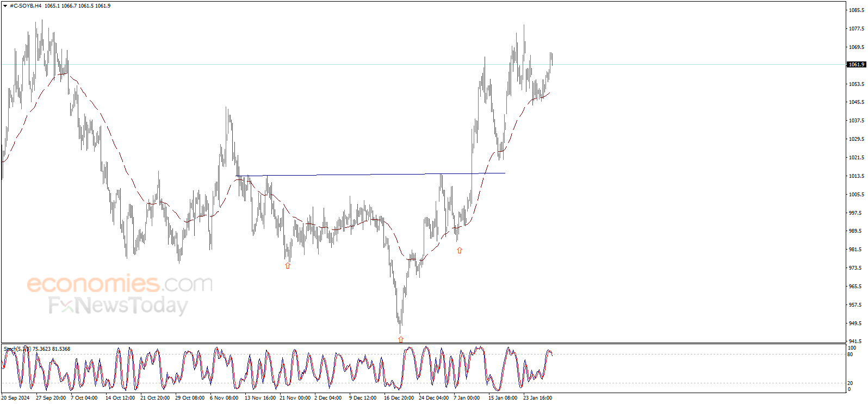Click the orange arrow under the December low

(401, 339)
